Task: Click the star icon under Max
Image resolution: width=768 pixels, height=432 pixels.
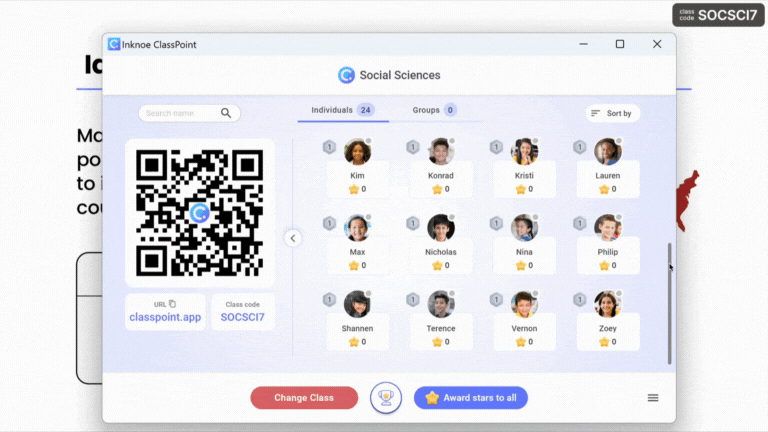Action: pyautogui.click(x=354, y=265)
